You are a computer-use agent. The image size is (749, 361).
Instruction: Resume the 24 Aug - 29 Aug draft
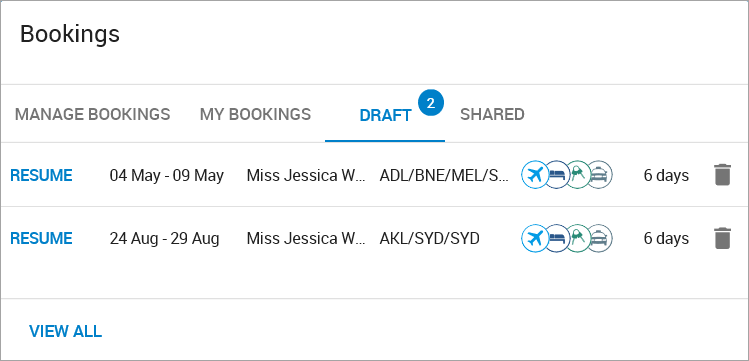coord(41,238)
